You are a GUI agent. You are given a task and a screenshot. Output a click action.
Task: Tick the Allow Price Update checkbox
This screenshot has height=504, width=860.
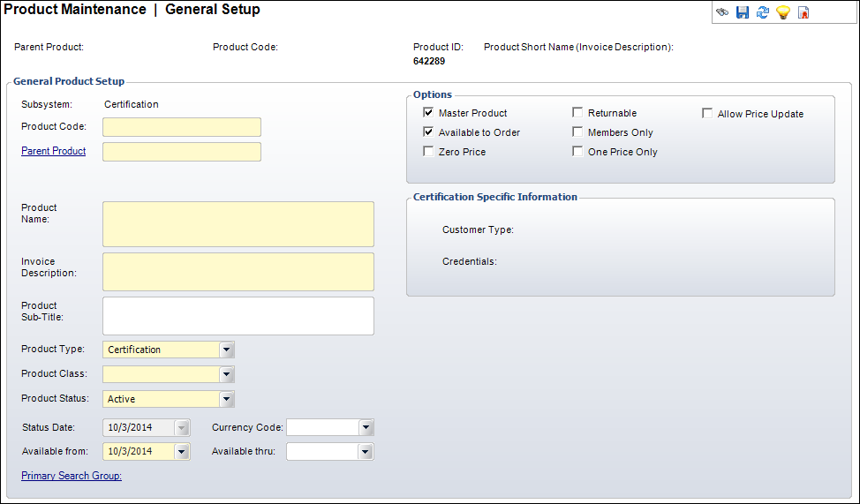pos(707,114)
